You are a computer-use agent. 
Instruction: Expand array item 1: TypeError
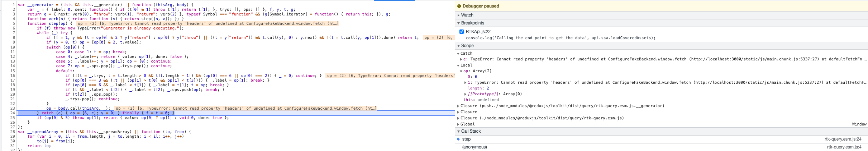click(466, 82)
